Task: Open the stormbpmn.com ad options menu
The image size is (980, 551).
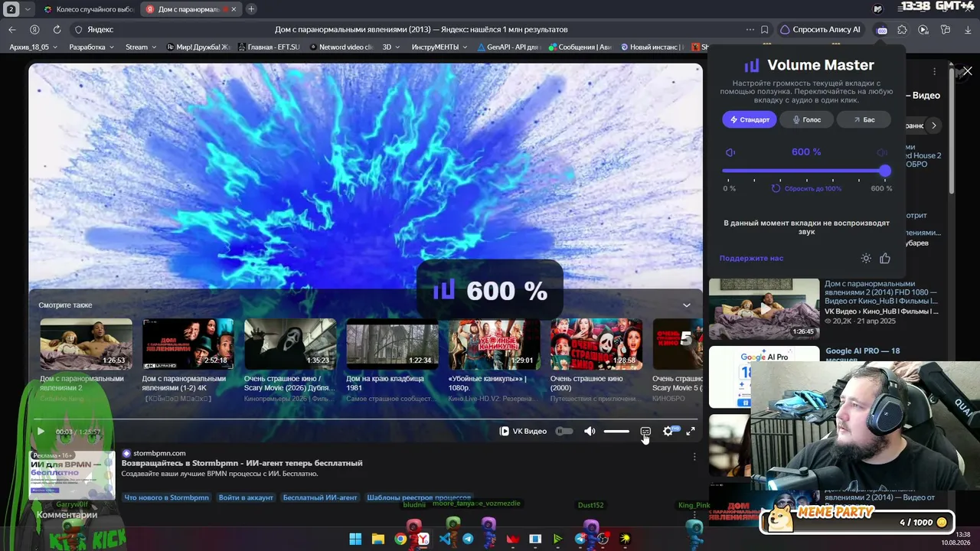Action: click(x=694, y=457)
